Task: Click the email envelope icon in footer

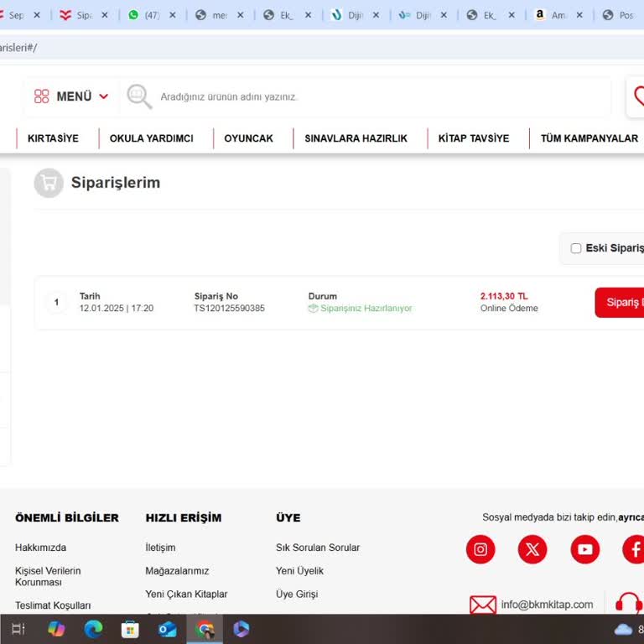Action: pyautogui.click(x=483, y=605)
